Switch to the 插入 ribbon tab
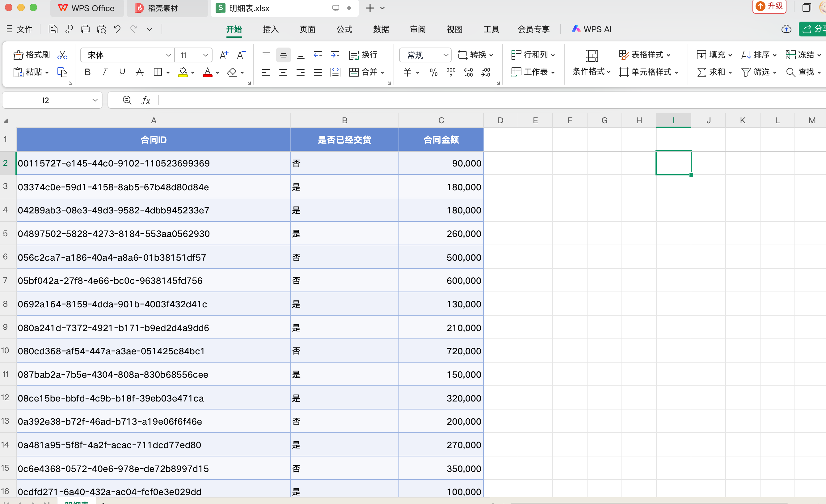Screen dimensions: 826x504 [x=271, y=29]
